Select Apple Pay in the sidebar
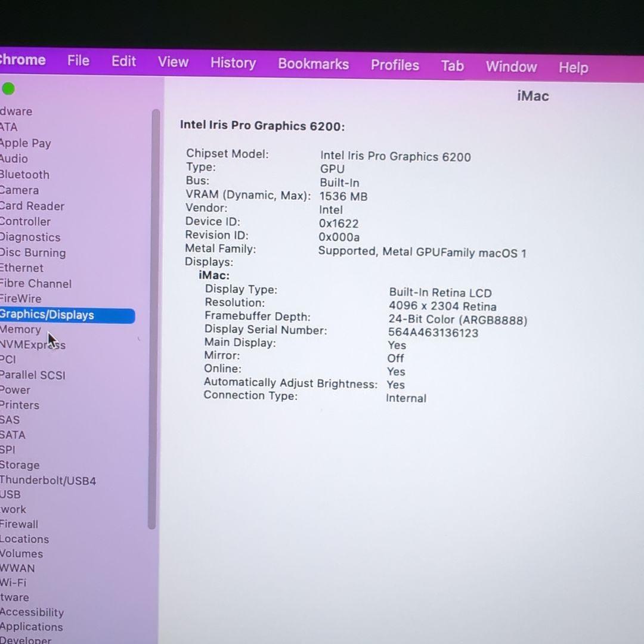Image resolution: width=644 pixels, height=644 pixels. pos(25,143)
